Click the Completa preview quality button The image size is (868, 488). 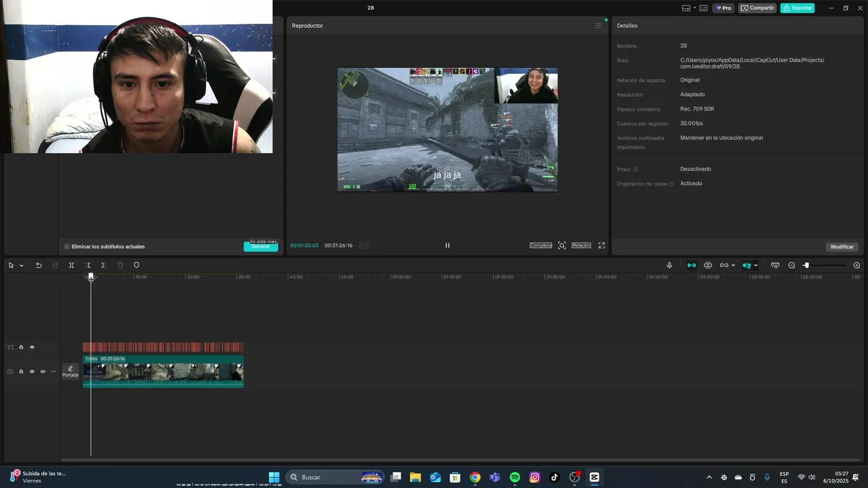[x=540, y=245]
